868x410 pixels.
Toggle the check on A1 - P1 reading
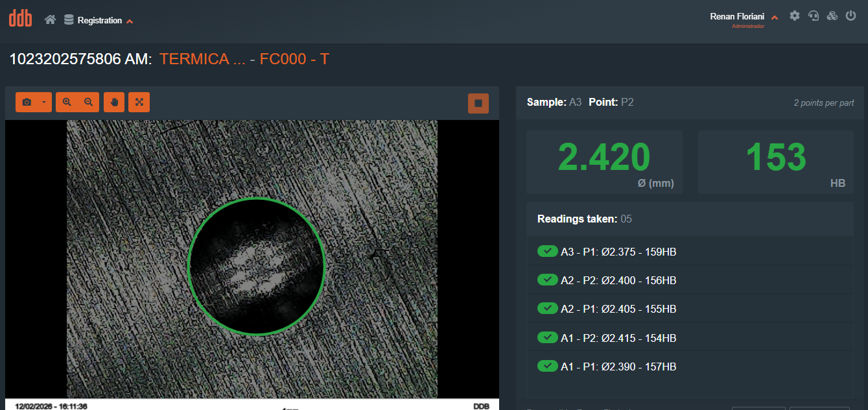[548, 367]
